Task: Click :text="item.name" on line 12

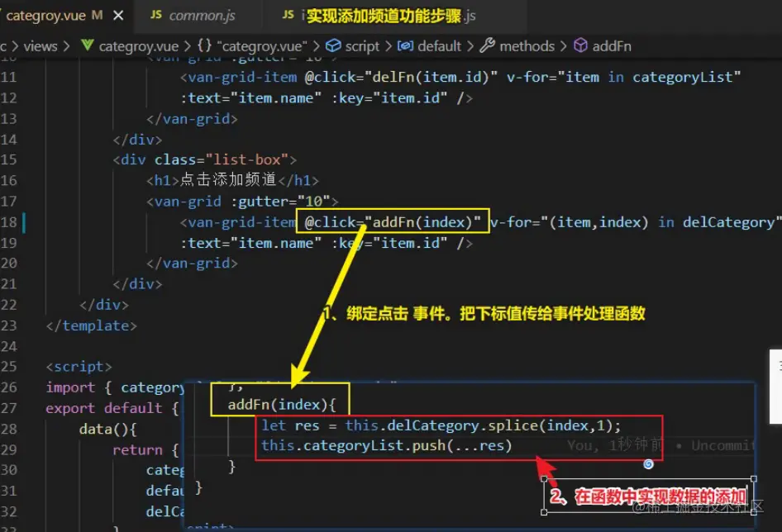Action: pyautogui.click(x=250, y=98)
